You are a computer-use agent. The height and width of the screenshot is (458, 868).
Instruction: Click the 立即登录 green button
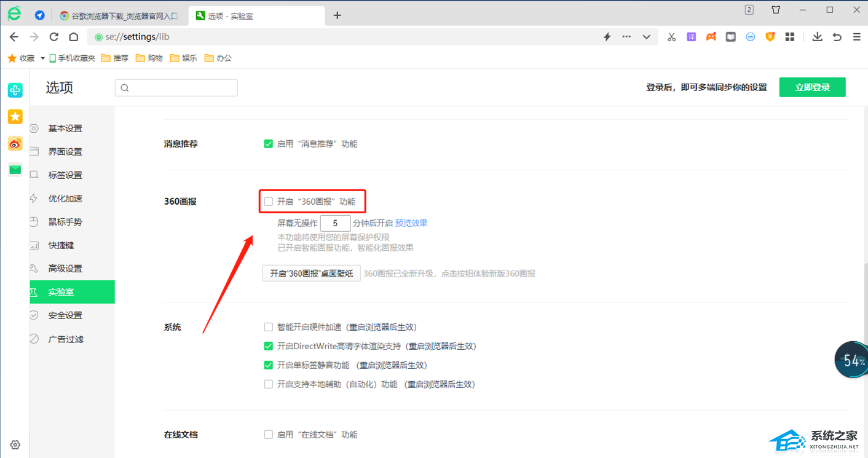(x=812, y=87)
